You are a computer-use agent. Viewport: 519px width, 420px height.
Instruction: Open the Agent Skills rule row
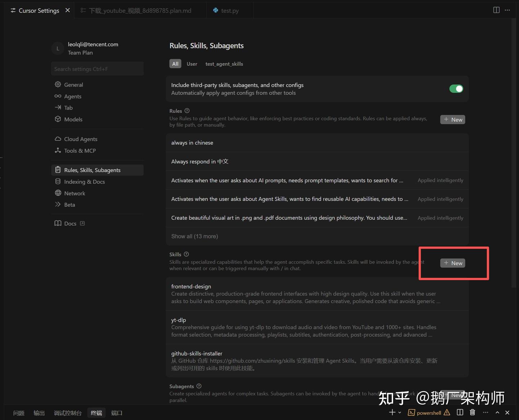click(x=317, y=199)
